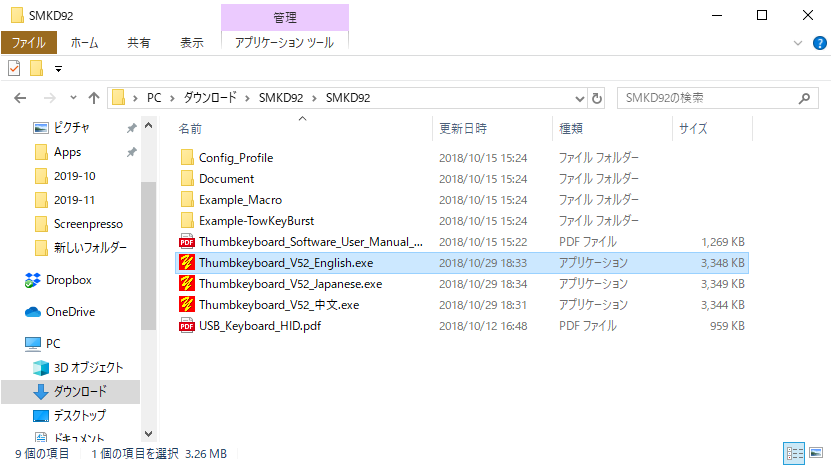
Task: Open the 2019-10 folder in navigation pane
Action: tap(75, 176)
